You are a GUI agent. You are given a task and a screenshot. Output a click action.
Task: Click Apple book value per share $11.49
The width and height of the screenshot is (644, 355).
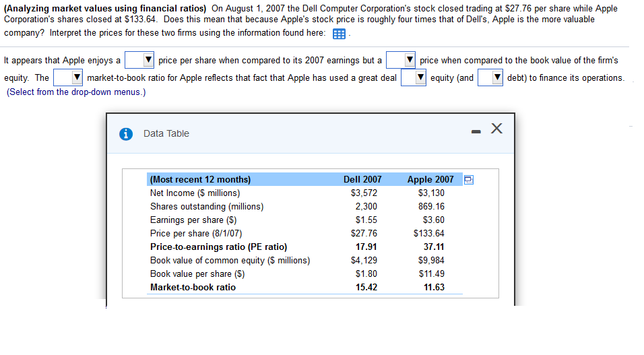point(432,273)
